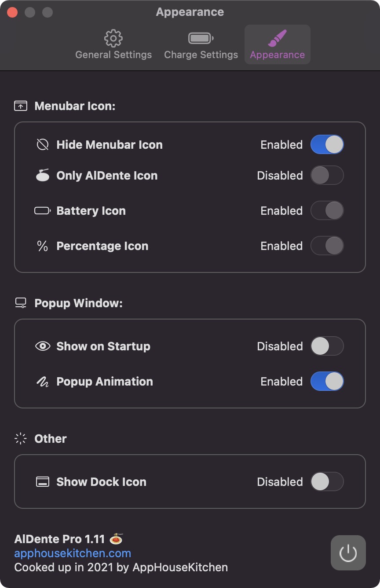Screen dimensions: 380x588
Task: Click the battery outline icon beside Battery Icon
Action: pos(43,211)
